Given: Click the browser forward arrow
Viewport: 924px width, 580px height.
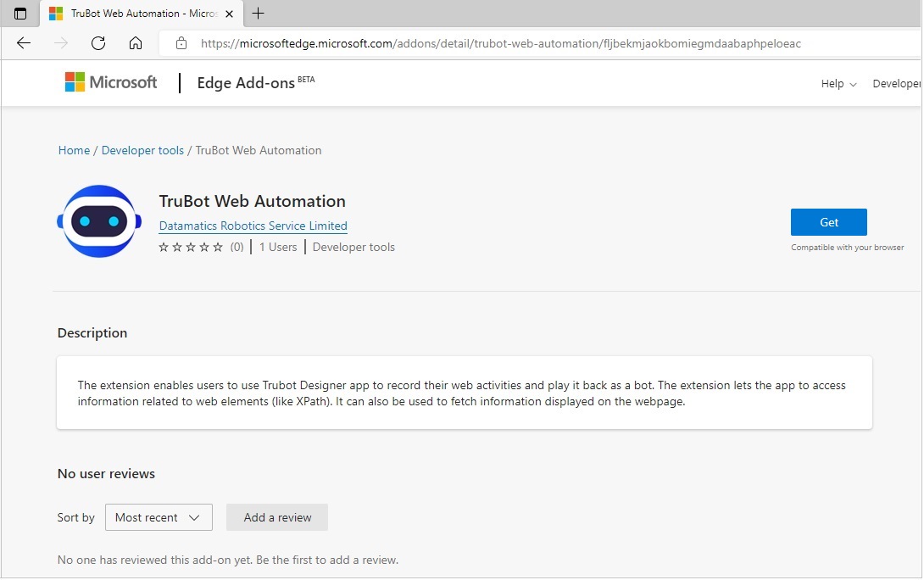Looking at the screenshot, I should click(x=61, y=43).
